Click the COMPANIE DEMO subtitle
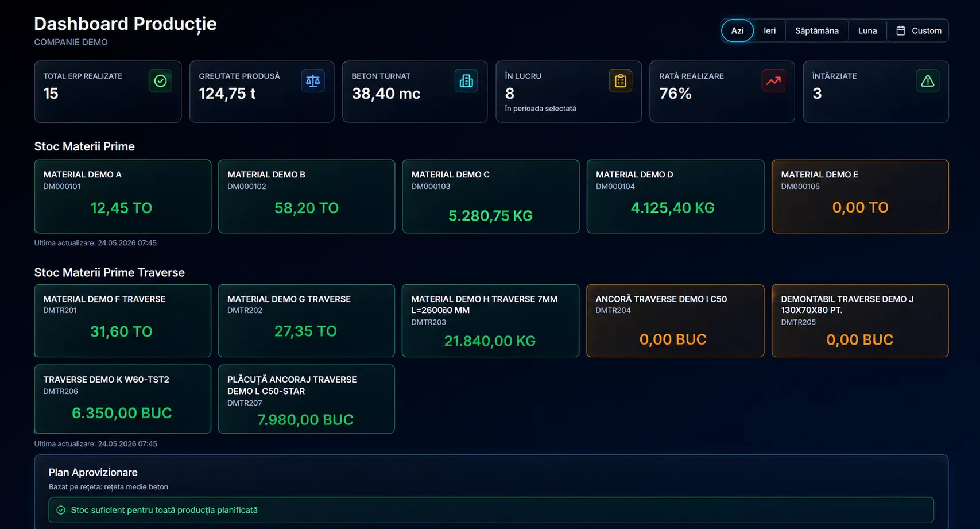 [71, 42]
